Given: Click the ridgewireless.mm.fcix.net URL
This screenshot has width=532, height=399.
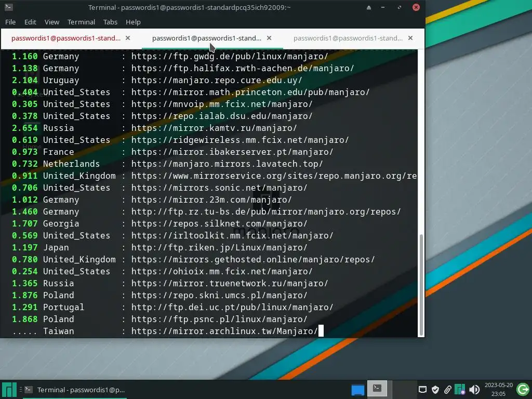Looking at the screenshot, I should coord(240,140).
